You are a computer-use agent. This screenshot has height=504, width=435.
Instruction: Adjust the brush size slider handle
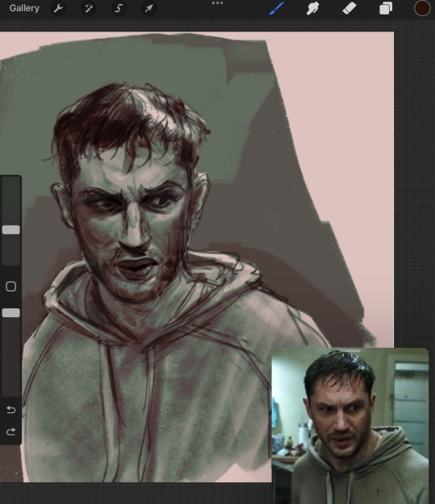pos(11,229)
